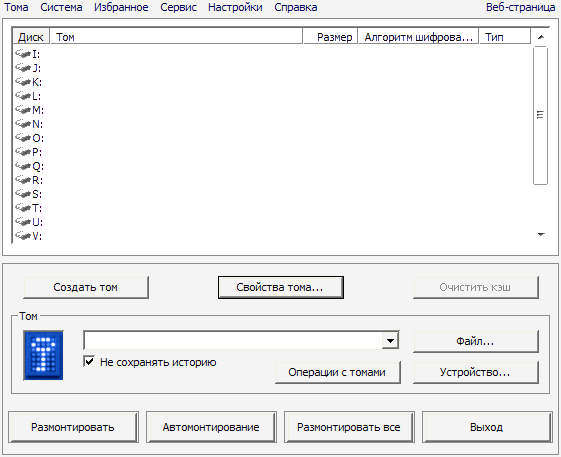
Task: Click the "Автомонтирование" button
Action: (x=211, y=427)
